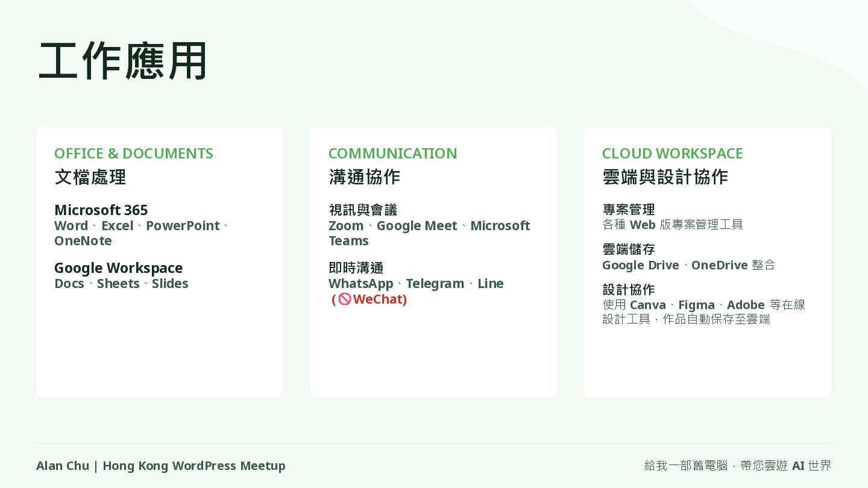Select the 視訊與會議 subheading
This screenshot has width=868, height=488.
click(x=363, y=210)
